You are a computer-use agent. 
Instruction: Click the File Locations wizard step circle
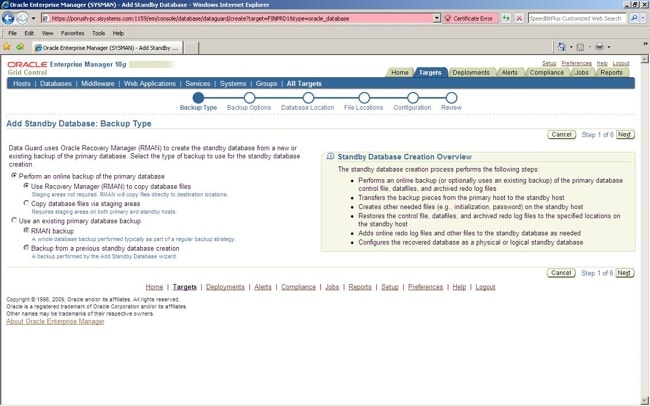(364, 98)
